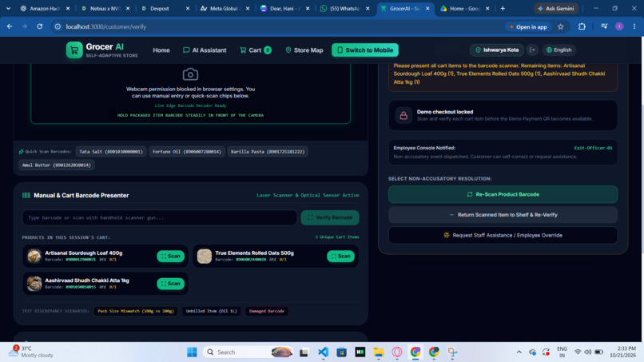Viewport: 644px width, 362px height.
Task: Select Fortune Oil quick scan chip
Action: (187, 152)
